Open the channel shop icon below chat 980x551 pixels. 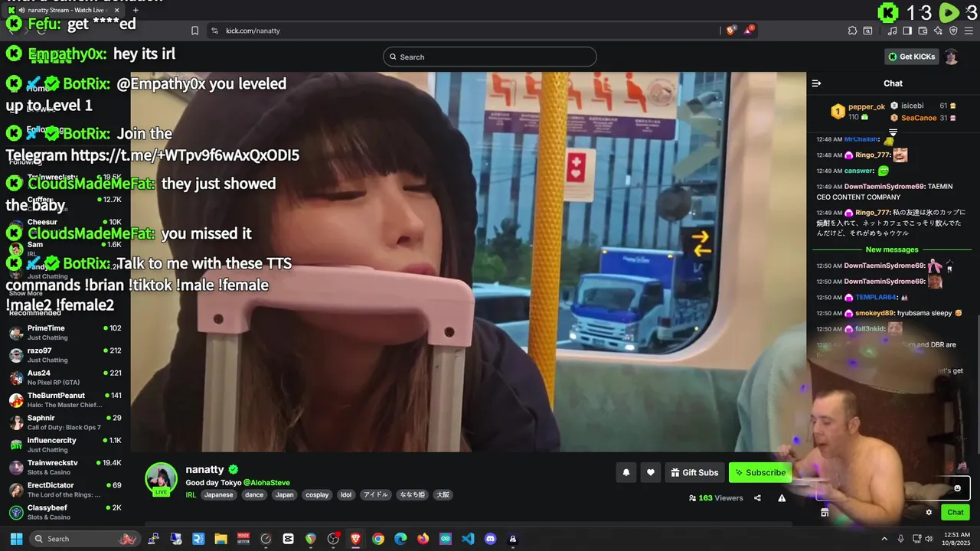825,512
